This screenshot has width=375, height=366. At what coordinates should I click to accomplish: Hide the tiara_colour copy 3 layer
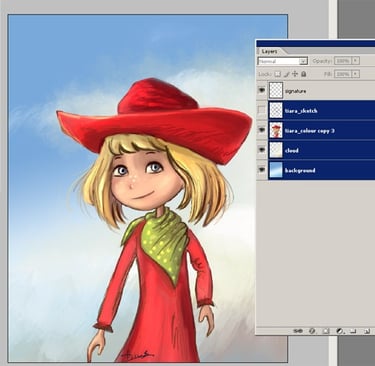[x=262, y=130]
